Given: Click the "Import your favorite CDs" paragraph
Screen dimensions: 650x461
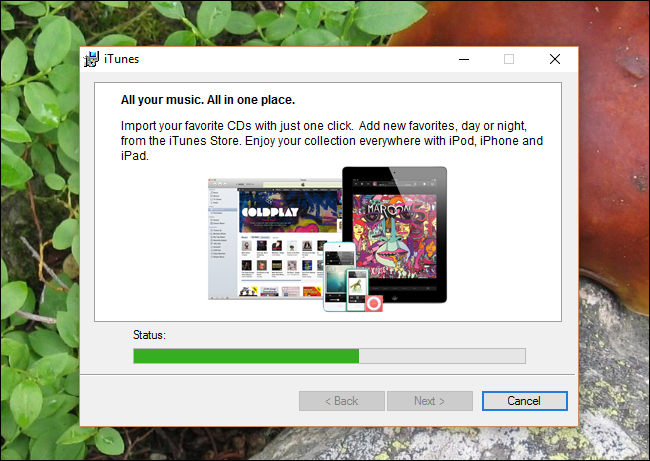Looking at the screenshot, I should [332, 141].
